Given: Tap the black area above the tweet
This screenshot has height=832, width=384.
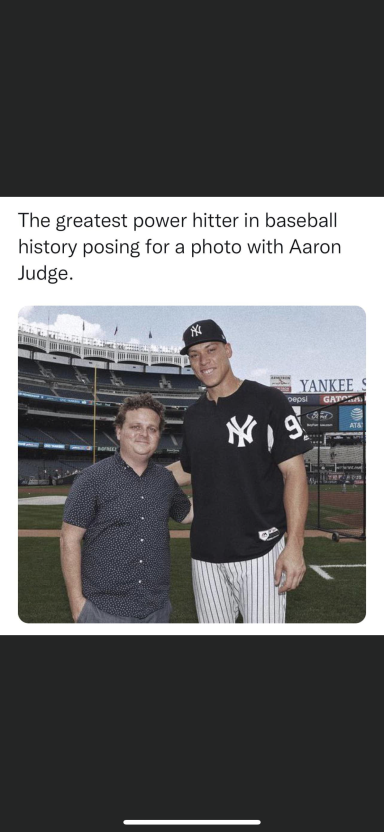Looking at the screenshot, I should coord(192,98).
